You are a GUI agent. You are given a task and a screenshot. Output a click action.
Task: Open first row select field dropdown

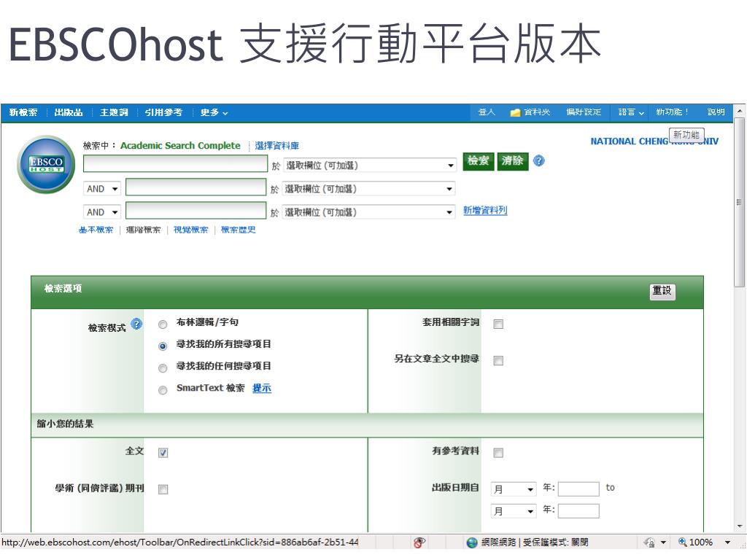tap(370, 166)
